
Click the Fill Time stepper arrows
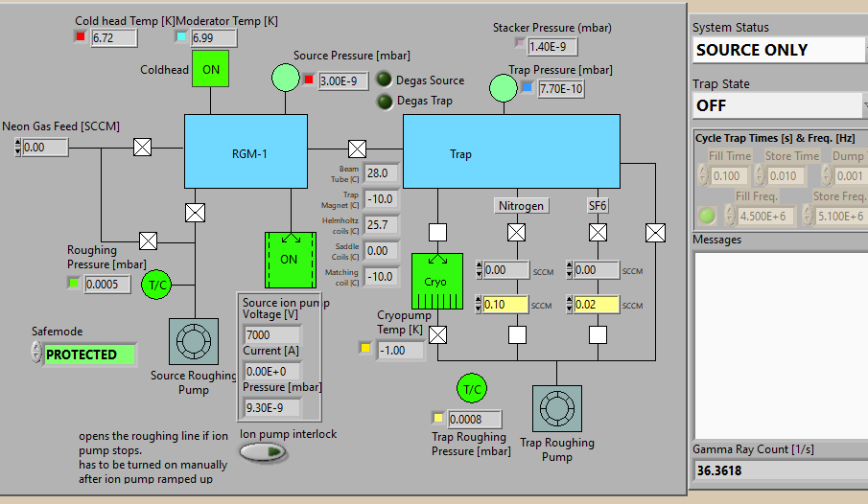point(703,174)
